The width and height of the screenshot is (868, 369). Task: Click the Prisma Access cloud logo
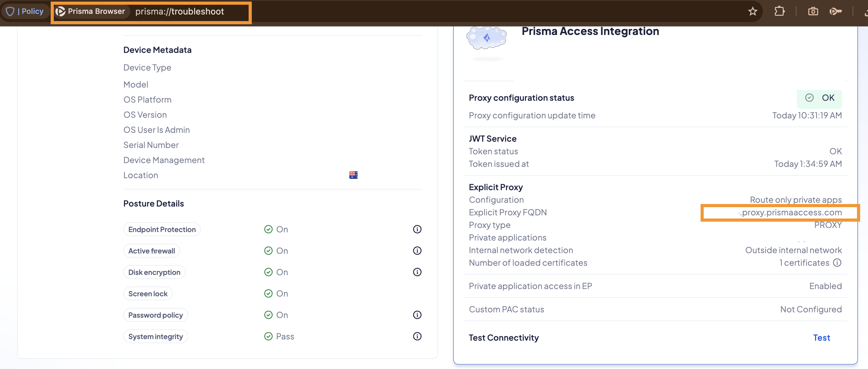coord(486,38)
